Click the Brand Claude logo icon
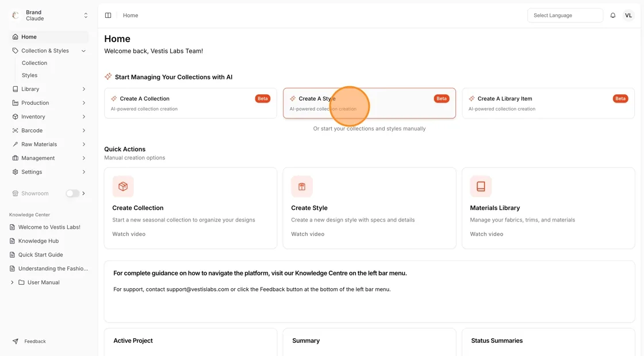This screenshot has height=356, width=644. tap(16, 15)
